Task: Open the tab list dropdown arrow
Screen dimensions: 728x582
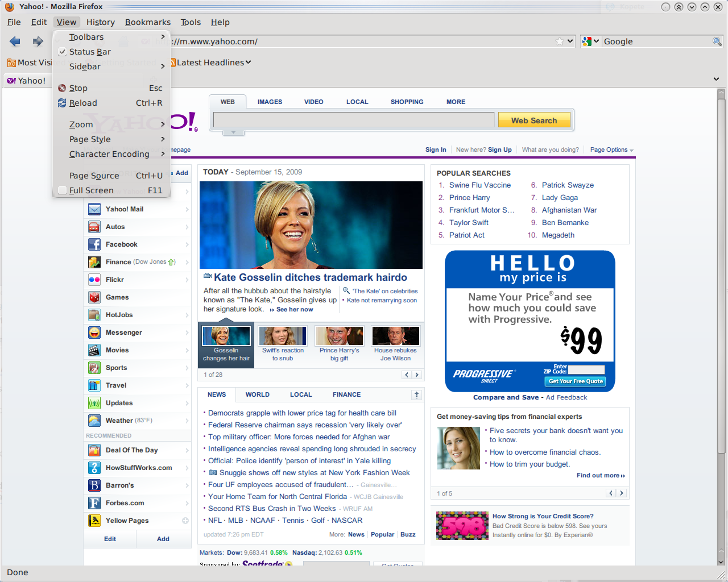Action: point(715,79)
